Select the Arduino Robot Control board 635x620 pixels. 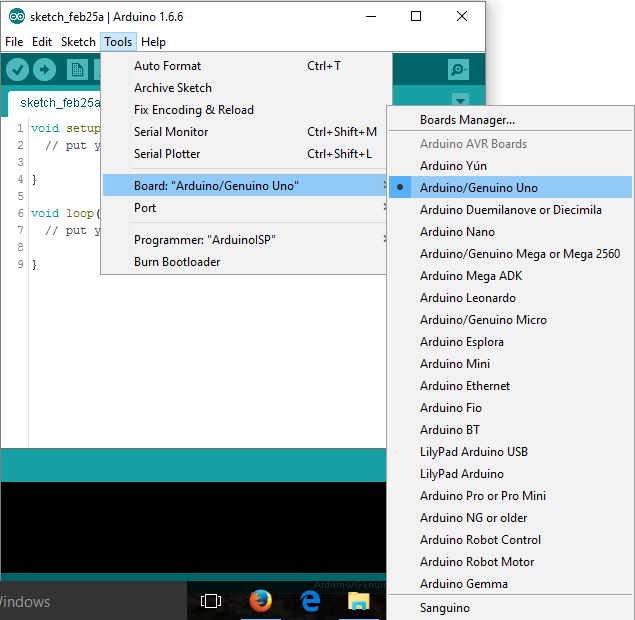click(x=510, y=540)
